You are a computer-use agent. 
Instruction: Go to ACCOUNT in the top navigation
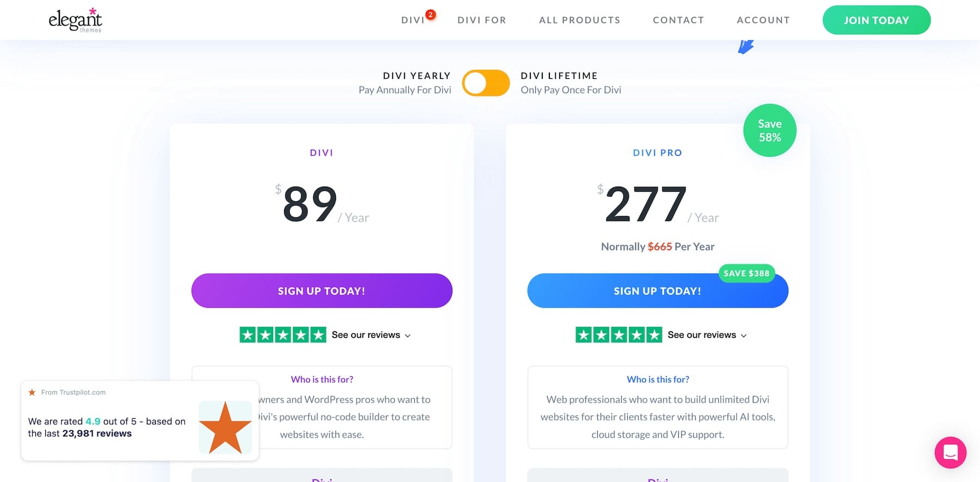(763, 20)
